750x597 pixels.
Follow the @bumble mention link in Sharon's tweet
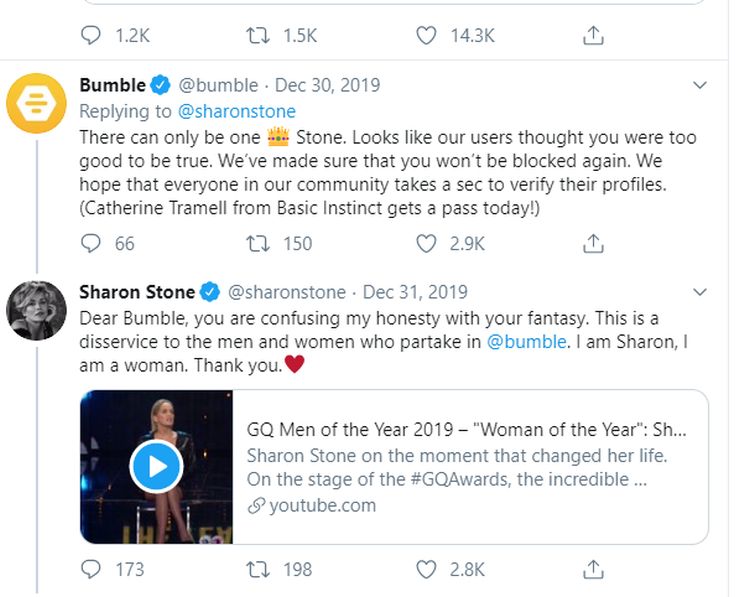tap(526, 342)
